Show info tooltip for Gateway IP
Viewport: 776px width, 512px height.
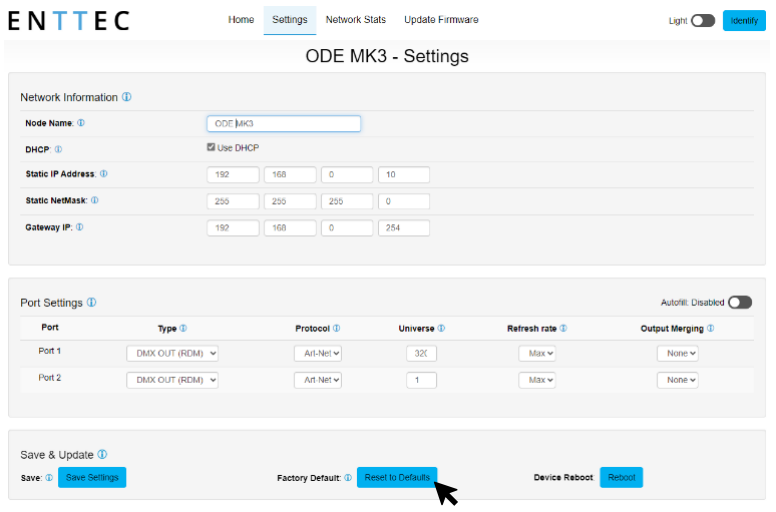coord(80,227)
